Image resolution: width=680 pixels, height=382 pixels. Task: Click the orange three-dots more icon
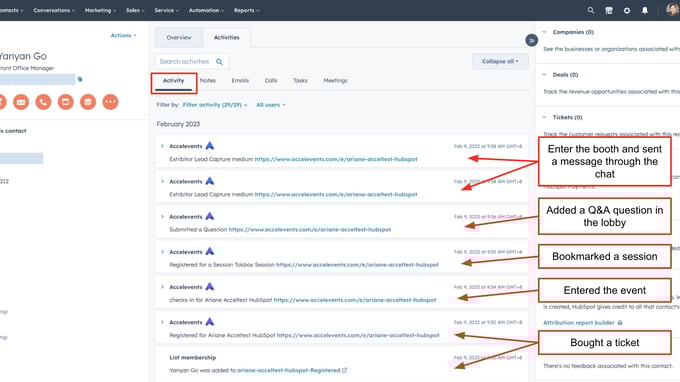110,102
